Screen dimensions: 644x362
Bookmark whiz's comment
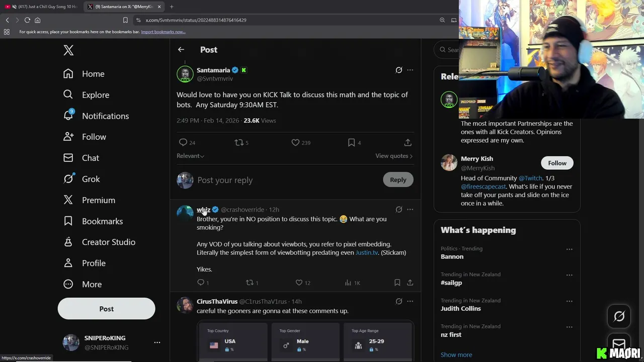click(397, 283)
